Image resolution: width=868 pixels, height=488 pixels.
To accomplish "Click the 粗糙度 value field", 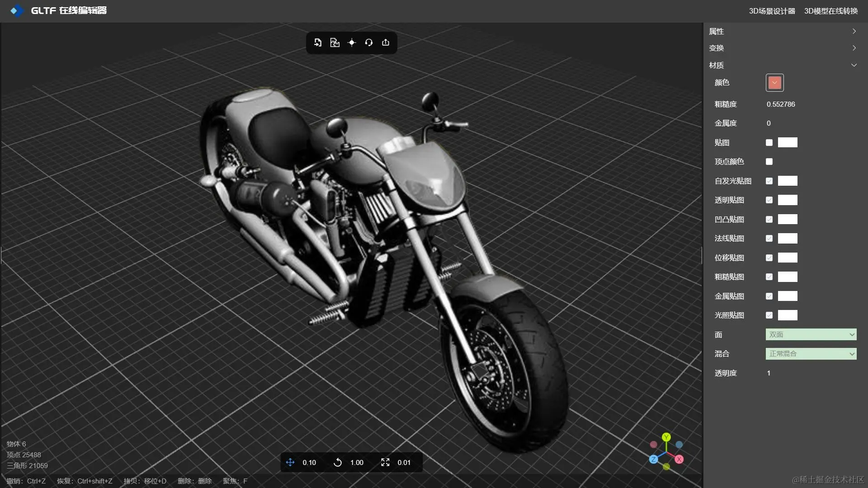I will pyautogui.click(x=781, y=104).
